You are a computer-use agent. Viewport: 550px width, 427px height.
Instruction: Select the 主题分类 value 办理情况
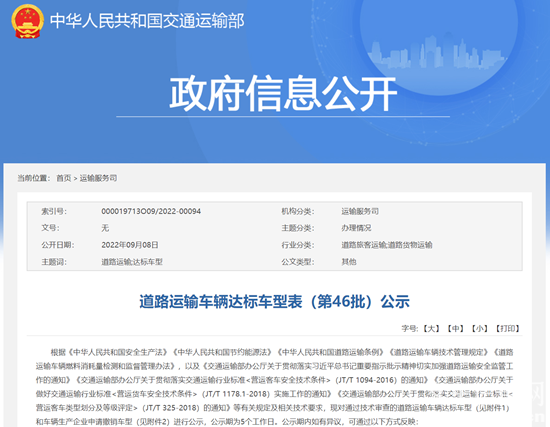point(356,228)
